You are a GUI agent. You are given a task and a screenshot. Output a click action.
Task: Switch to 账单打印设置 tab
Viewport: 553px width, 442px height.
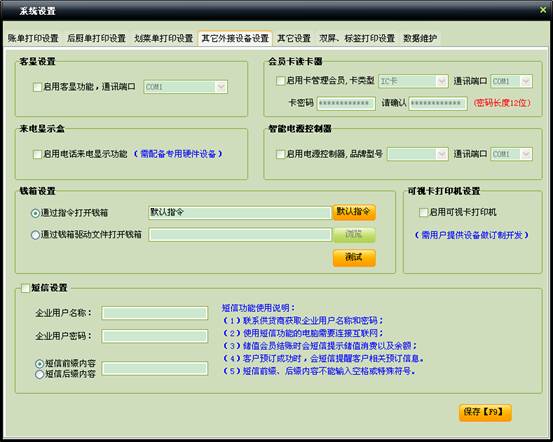pos(33,38)
